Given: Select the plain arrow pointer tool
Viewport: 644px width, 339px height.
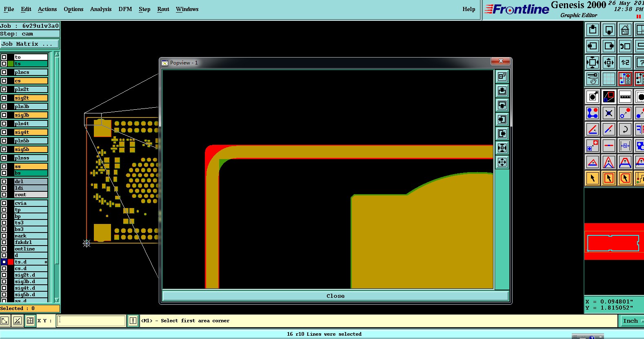Looking at the screenshot, I should 593,178.
